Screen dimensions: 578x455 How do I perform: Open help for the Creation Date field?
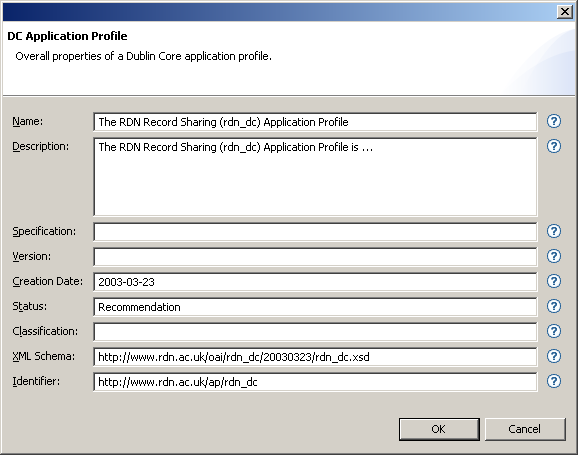[x=554, y=281]
